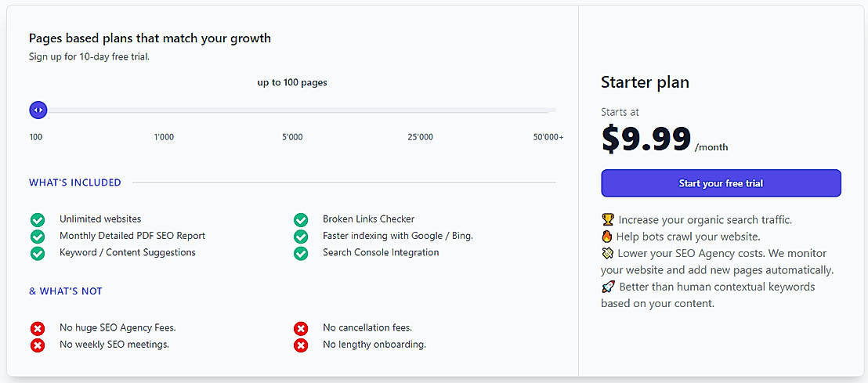Viewport: 868px width, 383px height.
Task: Click the purple page-count slider handle
Action: 38,110
